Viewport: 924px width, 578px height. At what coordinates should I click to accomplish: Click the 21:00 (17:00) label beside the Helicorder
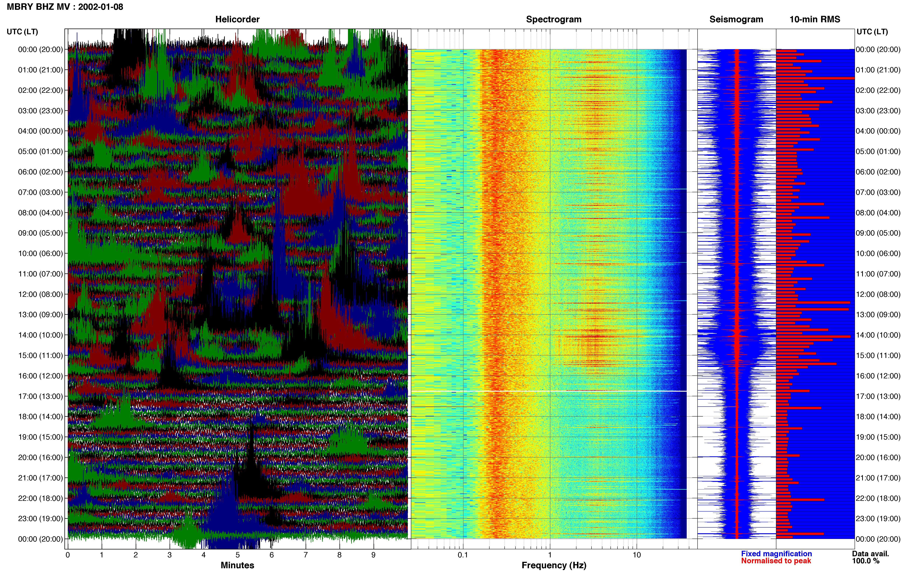coord(41,478)
